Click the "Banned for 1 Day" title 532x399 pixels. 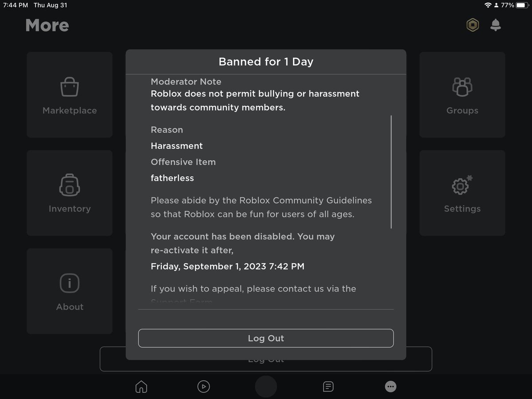tap(266, 62)
